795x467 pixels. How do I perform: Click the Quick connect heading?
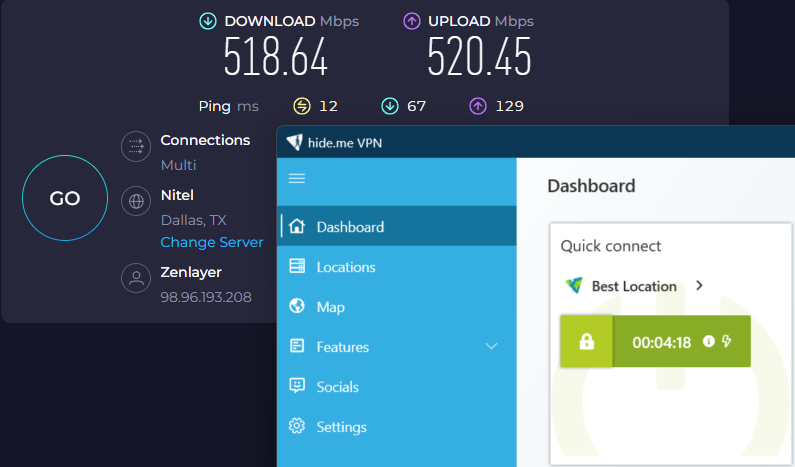[x=611, y=246]
